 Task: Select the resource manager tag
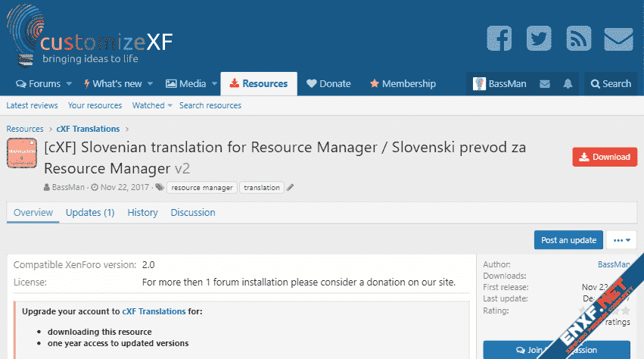pyautogui.click(x=202, y=187)
